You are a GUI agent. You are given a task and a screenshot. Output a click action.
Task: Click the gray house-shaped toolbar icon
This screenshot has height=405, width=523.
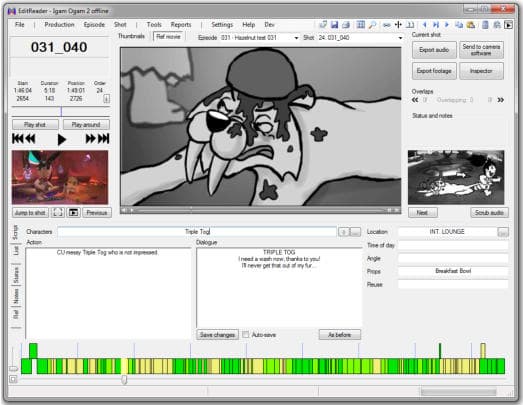coord(497,25)
